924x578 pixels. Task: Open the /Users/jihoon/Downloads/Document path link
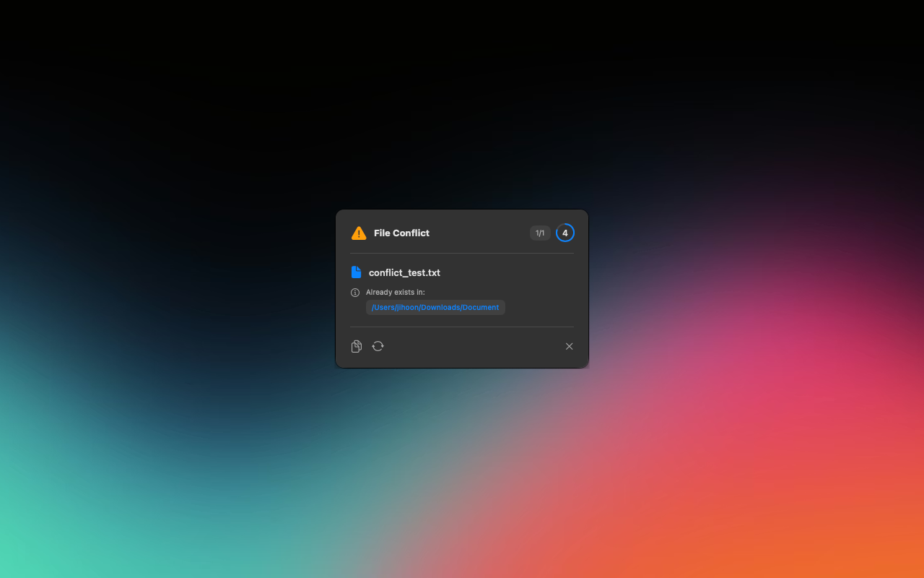pyautogui.click(x=435, y=308)
